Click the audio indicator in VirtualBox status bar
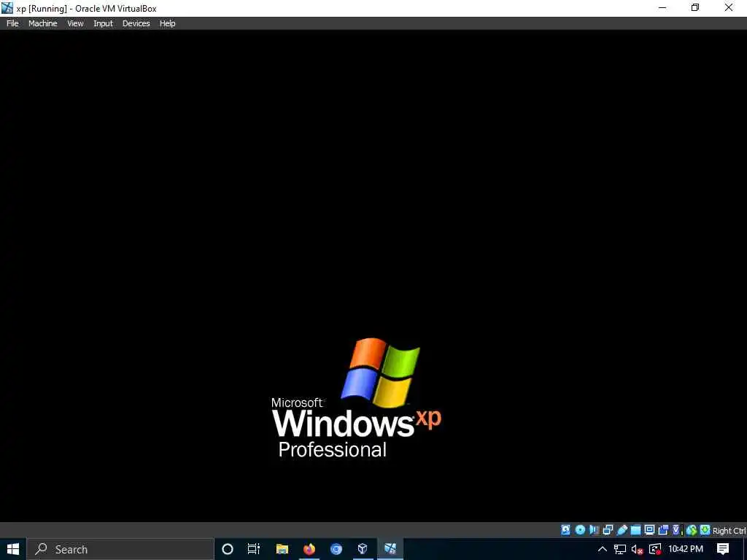Screen dimensions: 747x560 [x=594, y=530]
